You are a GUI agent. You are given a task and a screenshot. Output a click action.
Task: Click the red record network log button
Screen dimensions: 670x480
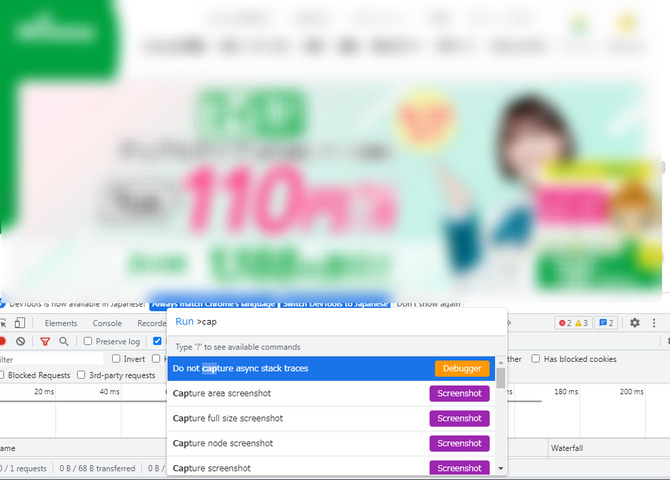(x=3, y=341)
